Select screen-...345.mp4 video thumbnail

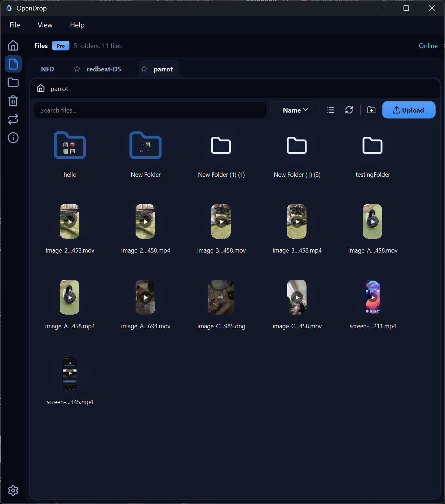coord(70,373)
